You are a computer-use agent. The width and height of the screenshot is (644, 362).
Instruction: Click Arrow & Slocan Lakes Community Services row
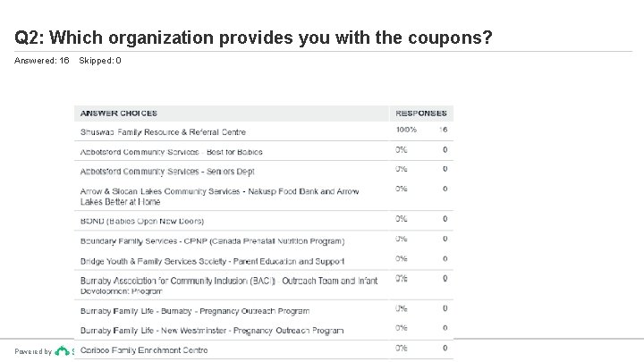click(219, 196)
